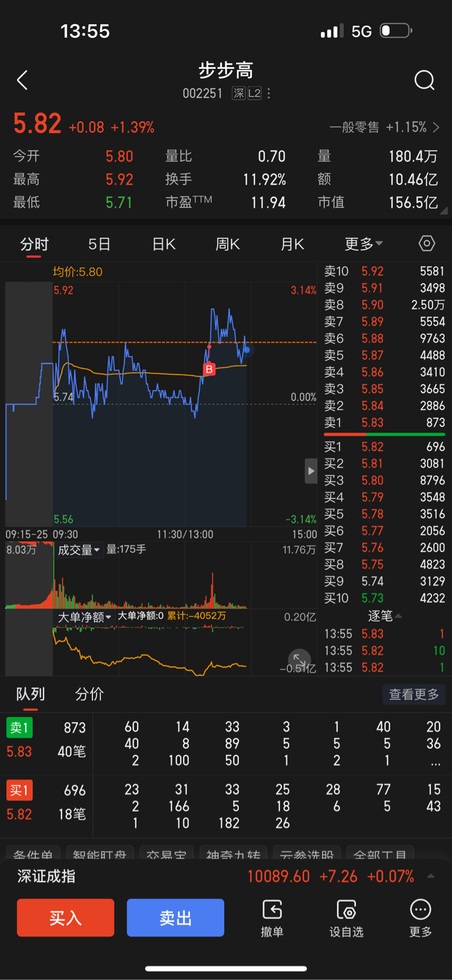Tap the blue 卖出 button
The height and width of the screenshot is (980, 452).
175,918
